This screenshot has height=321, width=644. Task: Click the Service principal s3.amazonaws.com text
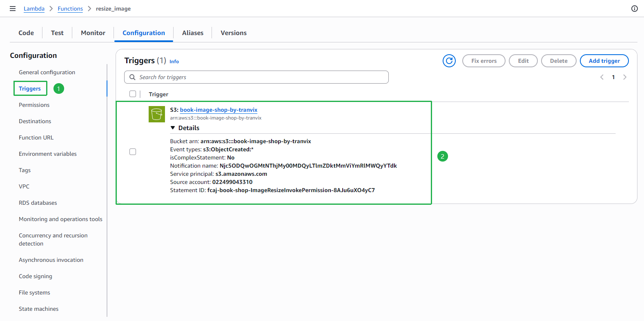[241, 174]
